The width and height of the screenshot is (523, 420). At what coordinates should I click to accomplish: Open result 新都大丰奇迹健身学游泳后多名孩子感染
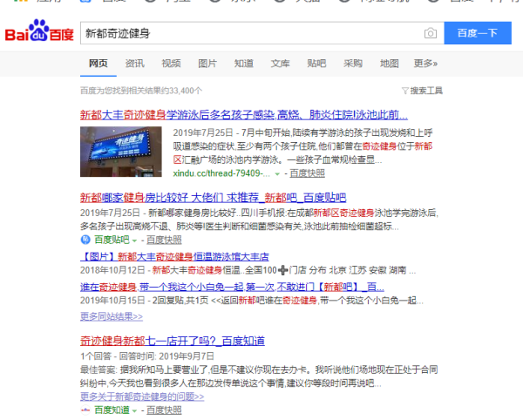(243, 115)
